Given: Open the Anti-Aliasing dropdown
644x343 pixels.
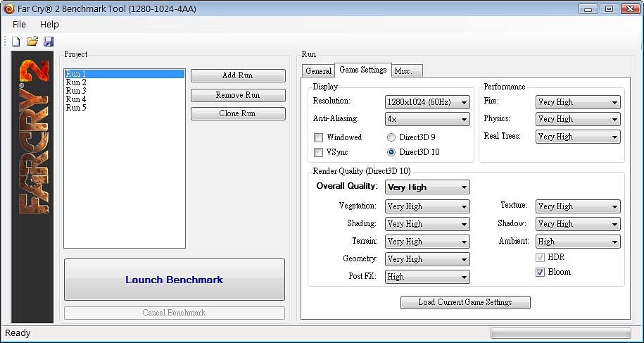Looking at the screenshot, I should 427,120.
